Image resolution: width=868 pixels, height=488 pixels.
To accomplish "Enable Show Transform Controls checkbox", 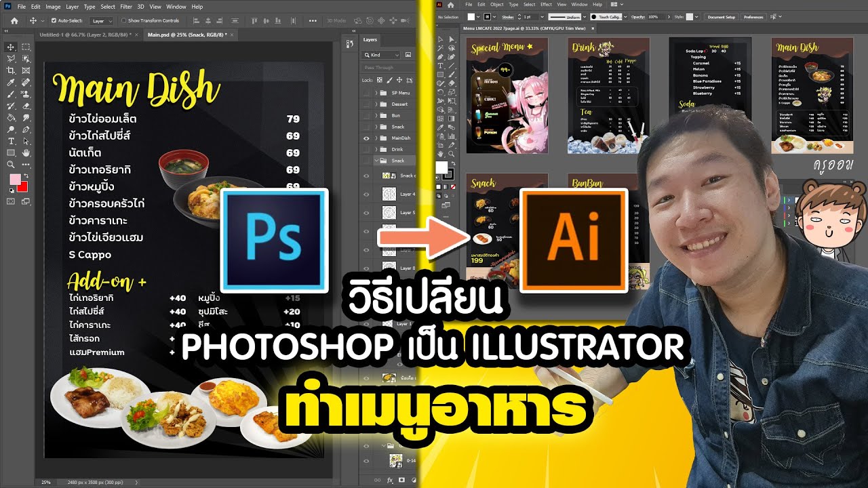I will [x=123, y=20].
